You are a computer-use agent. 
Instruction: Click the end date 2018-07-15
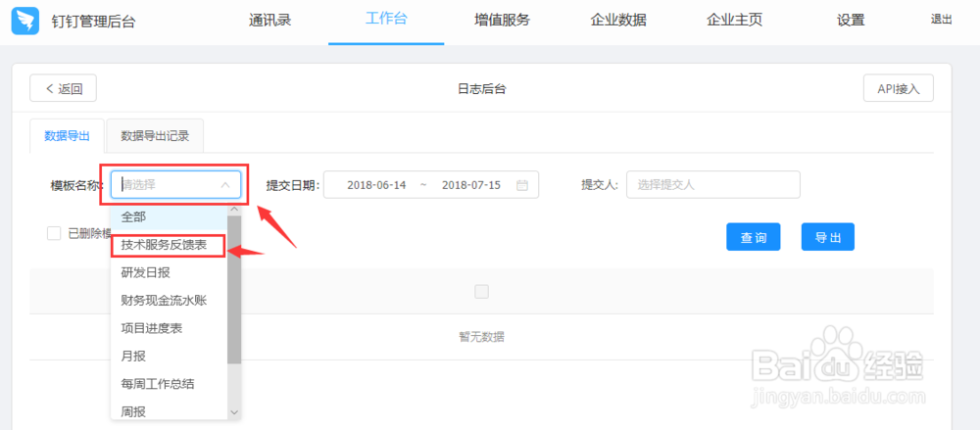point(470,186)
